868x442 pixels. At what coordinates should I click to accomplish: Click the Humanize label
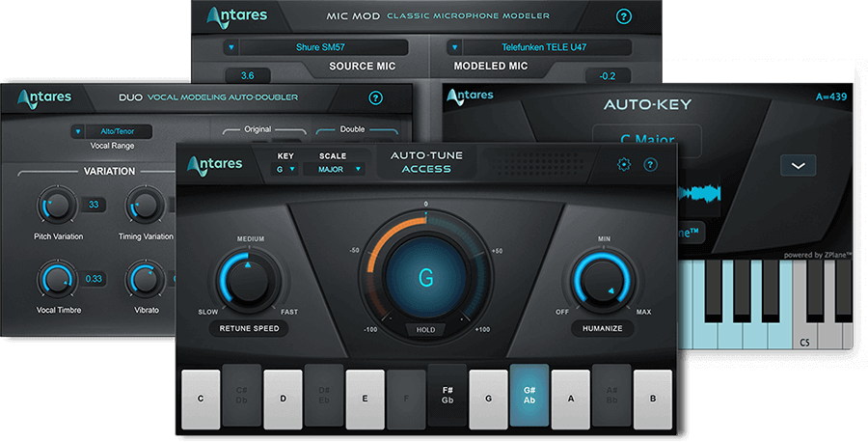pos(602,328)
